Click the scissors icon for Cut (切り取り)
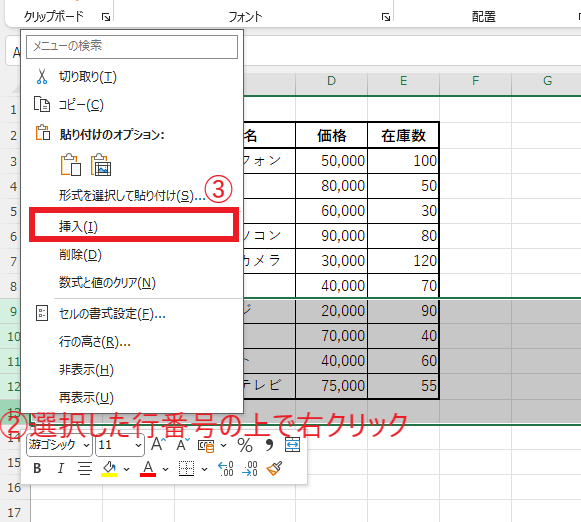 click(42, 77)
